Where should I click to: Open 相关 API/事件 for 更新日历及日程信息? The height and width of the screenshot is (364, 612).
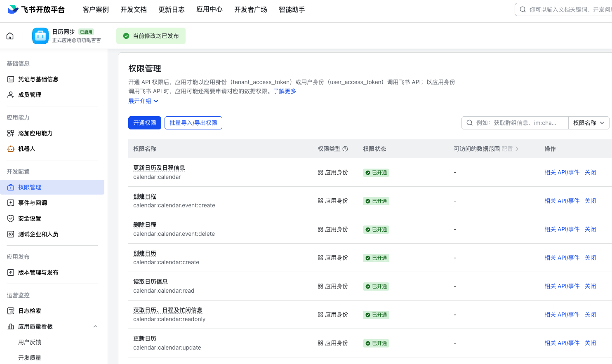[x=562, y=172]
